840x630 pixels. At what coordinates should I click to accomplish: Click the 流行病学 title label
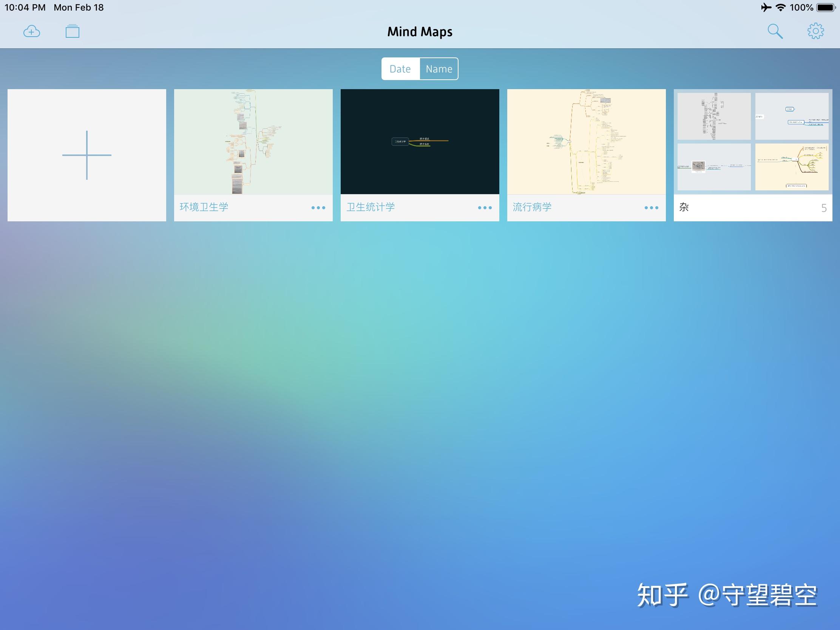tap(532, 207)
